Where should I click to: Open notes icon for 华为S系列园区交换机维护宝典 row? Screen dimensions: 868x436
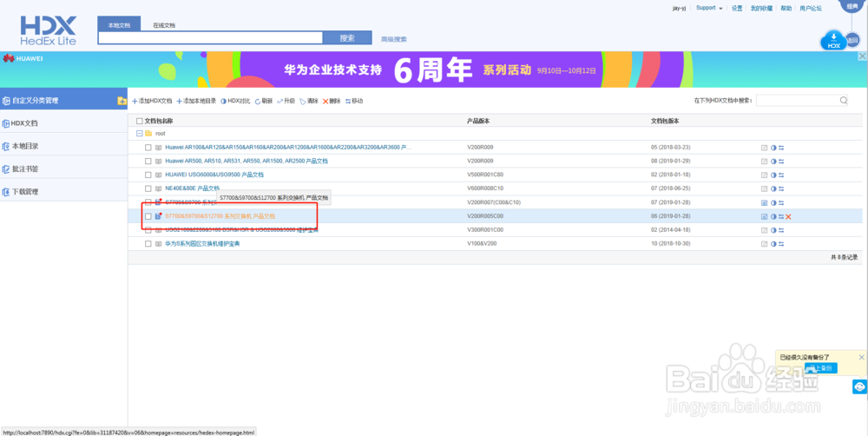(x=765, y=244)
